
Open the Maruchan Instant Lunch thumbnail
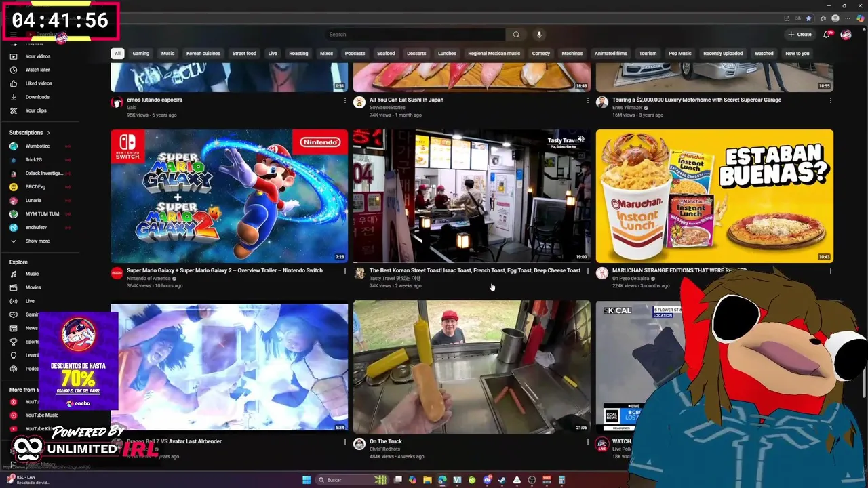(x=714, y=196)
